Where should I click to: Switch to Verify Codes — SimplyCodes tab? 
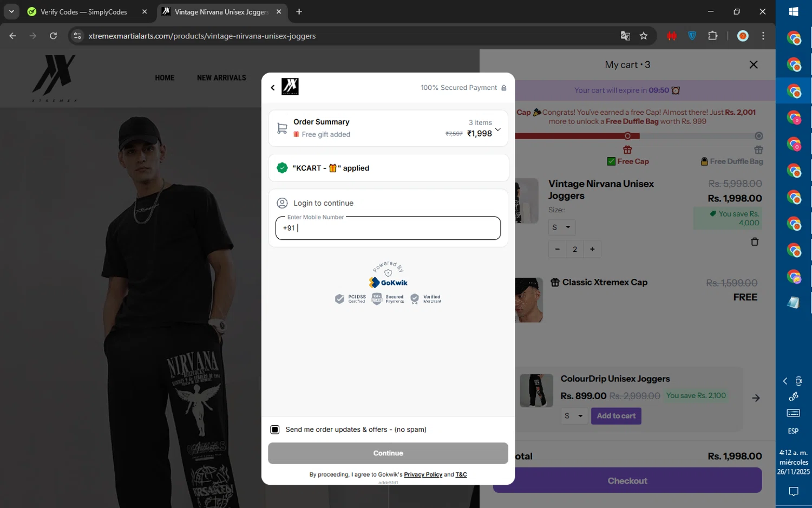point(83,12)
